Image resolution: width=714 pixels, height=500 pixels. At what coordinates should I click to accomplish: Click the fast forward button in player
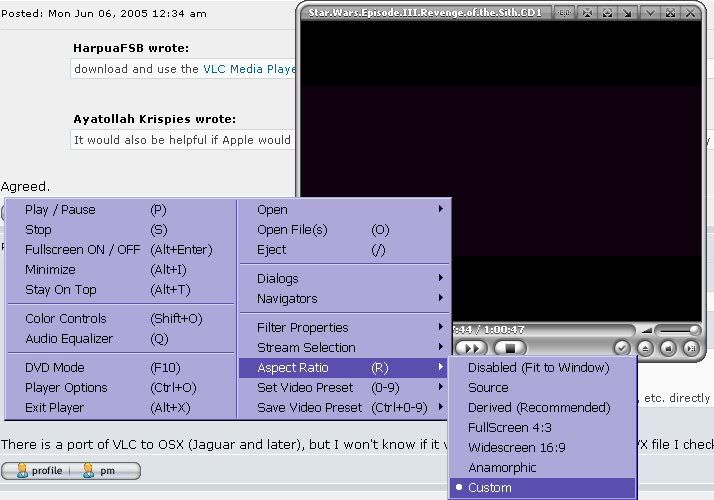pos(470,348)
